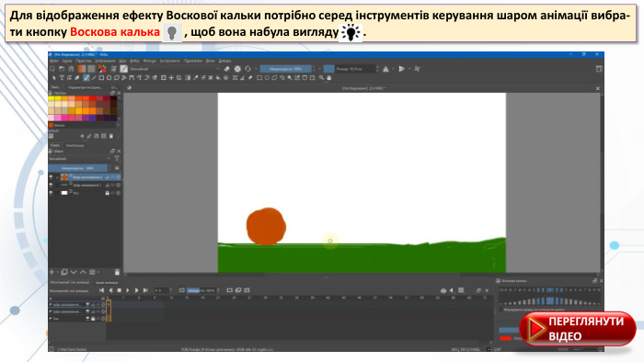Select the Fill bucket tool
Screen dimensions: 644x362
coord(218,78)
